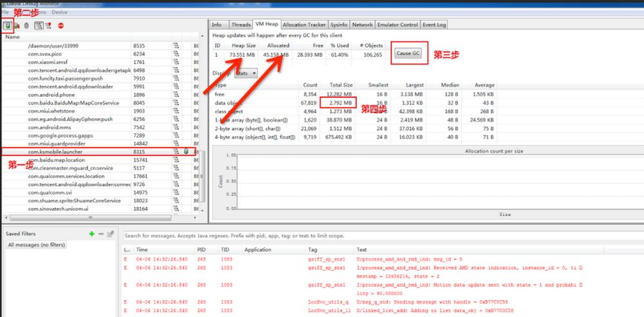
Task: Open the File menu
Action: [x=4, y=12]
